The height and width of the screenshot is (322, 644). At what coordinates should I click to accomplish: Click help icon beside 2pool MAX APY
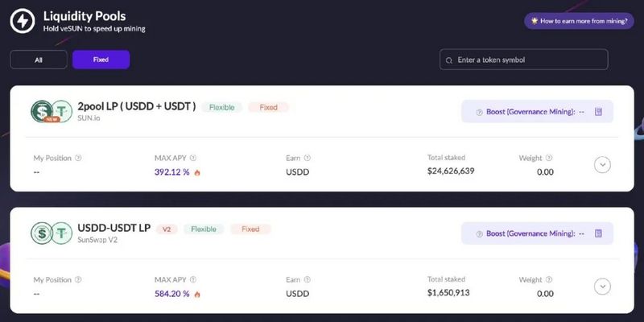click(x=193, y=158)
